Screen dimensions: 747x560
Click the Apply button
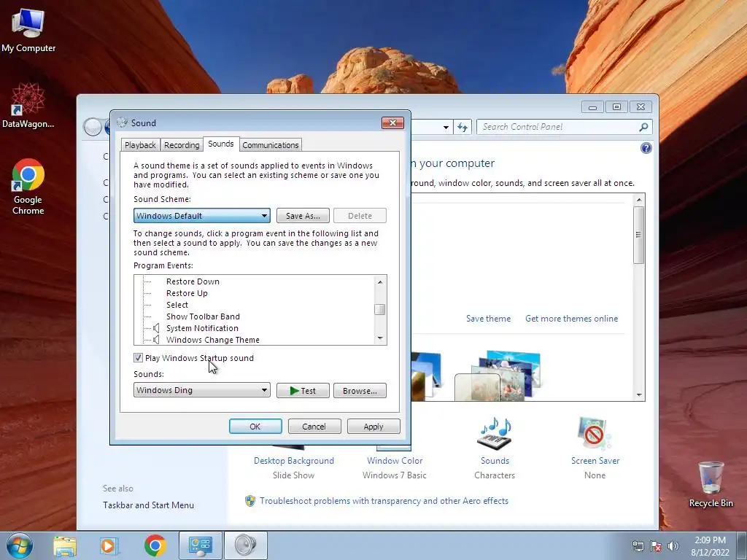(373, 426)
